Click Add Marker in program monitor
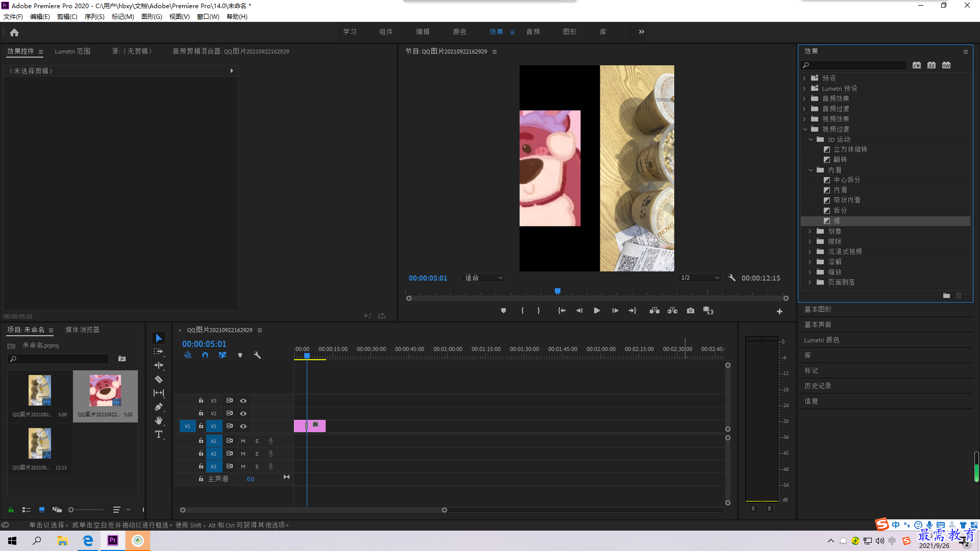Viewport: 980px width, 551px height. point(503,311)
